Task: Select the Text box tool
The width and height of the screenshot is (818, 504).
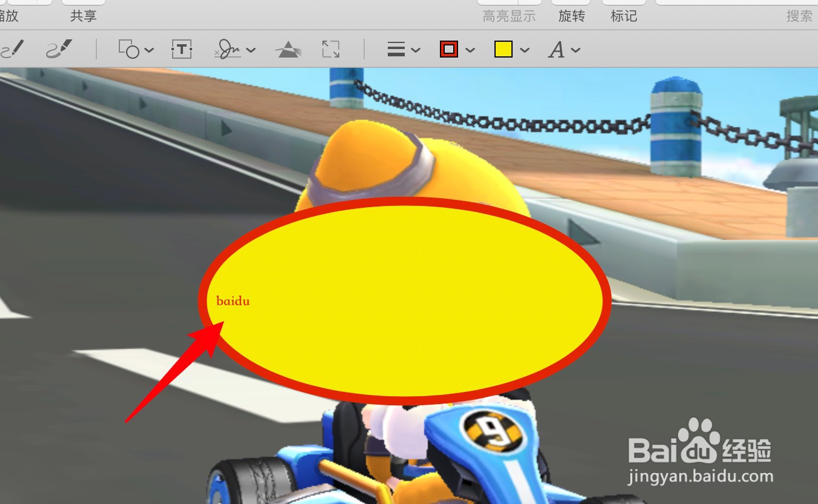Action: click(182, 49)
